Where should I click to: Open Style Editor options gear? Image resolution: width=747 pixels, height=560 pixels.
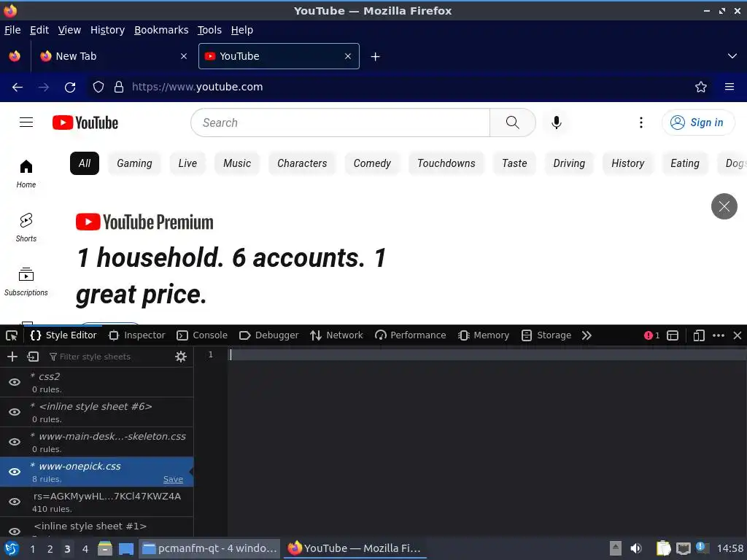[x=181, y=357]
